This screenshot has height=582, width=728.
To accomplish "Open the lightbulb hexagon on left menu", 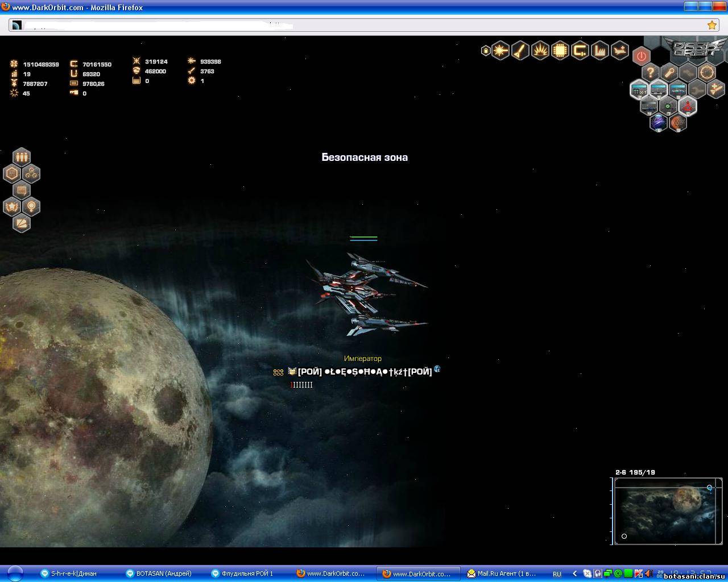I will click(31, 206).
